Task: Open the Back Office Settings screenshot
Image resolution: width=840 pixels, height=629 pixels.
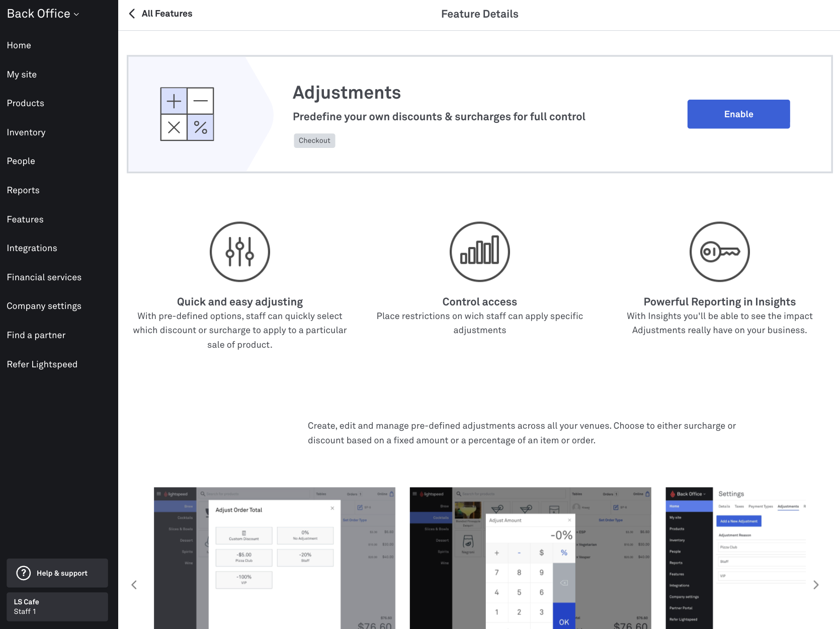Action: [736, 558]
